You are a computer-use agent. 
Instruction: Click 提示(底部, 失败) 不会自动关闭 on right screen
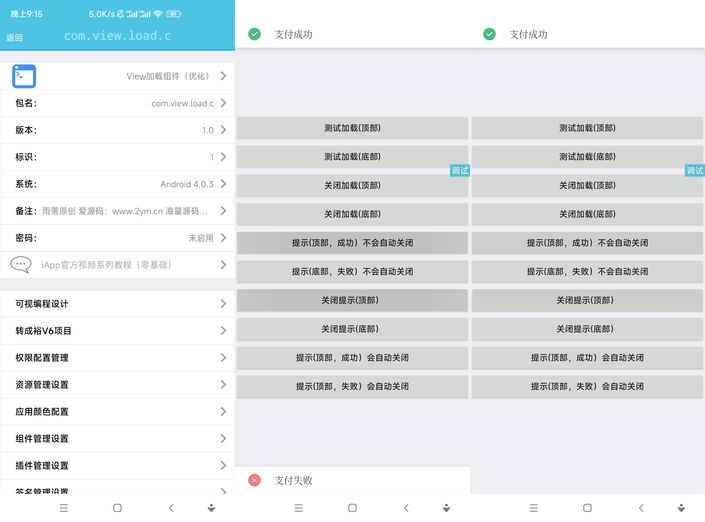pos(587,272)
